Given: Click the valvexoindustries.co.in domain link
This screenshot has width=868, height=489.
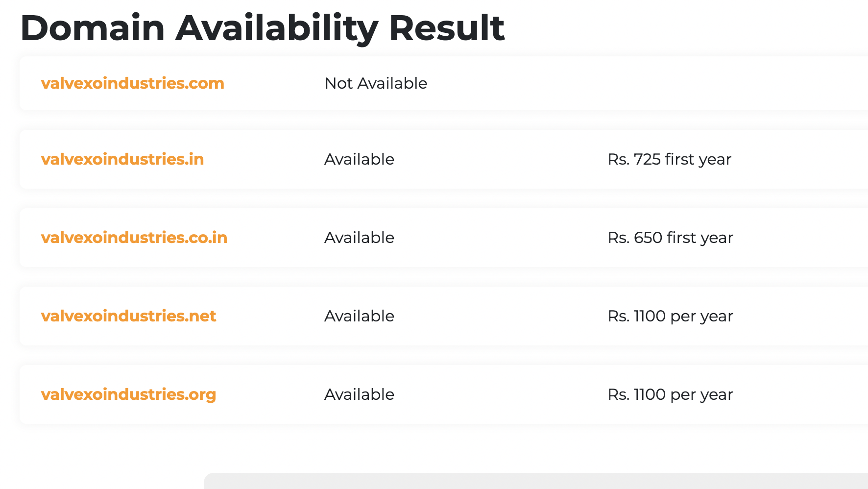Looking at the screenshot, I should (134, 238).
